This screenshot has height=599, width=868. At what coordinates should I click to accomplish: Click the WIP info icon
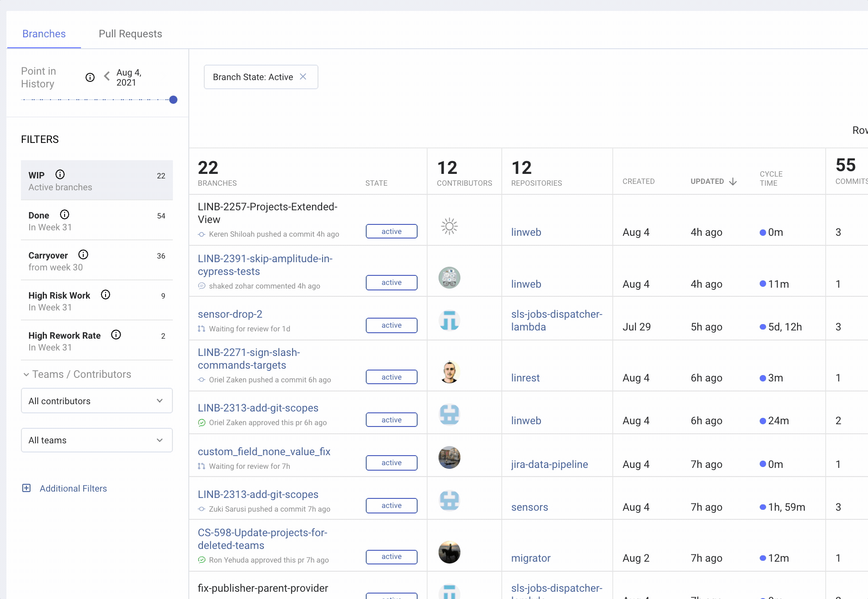coord(60,174)
